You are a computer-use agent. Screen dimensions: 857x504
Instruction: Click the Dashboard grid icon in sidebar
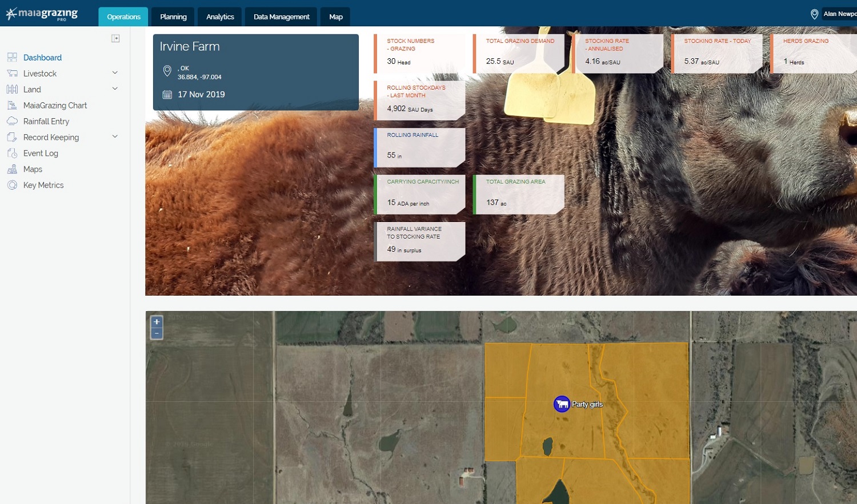[12, 58]
